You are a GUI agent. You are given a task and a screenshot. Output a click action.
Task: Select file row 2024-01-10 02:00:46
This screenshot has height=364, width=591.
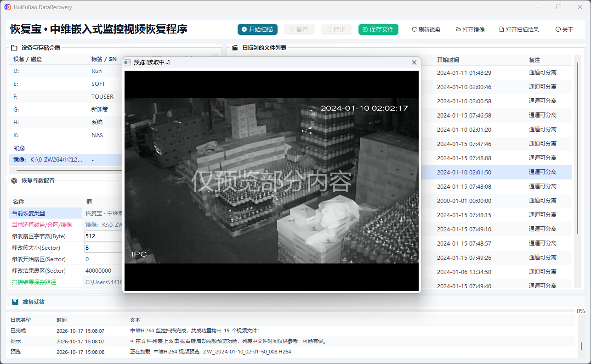coord(495,87)
